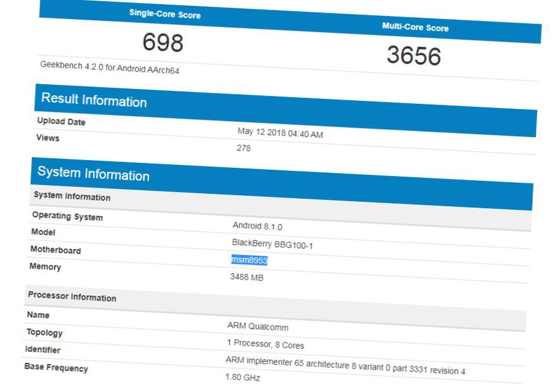
Task: Select the date May 12 2018 04:40 AM
Action: [280, 133]
